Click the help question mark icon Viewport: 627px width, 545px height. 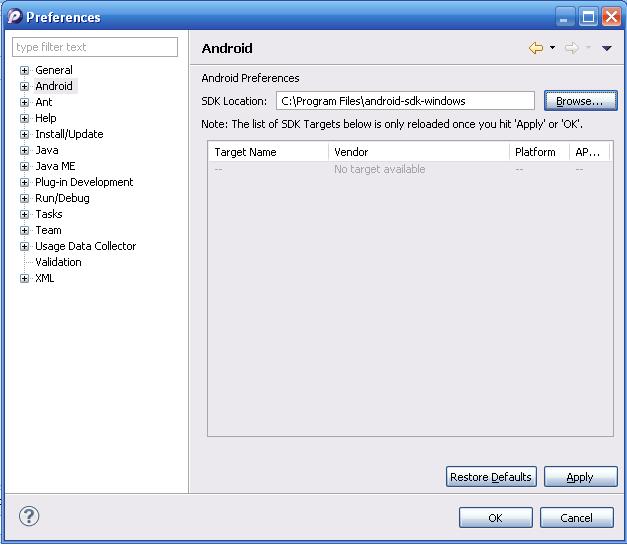coord(29,516)
